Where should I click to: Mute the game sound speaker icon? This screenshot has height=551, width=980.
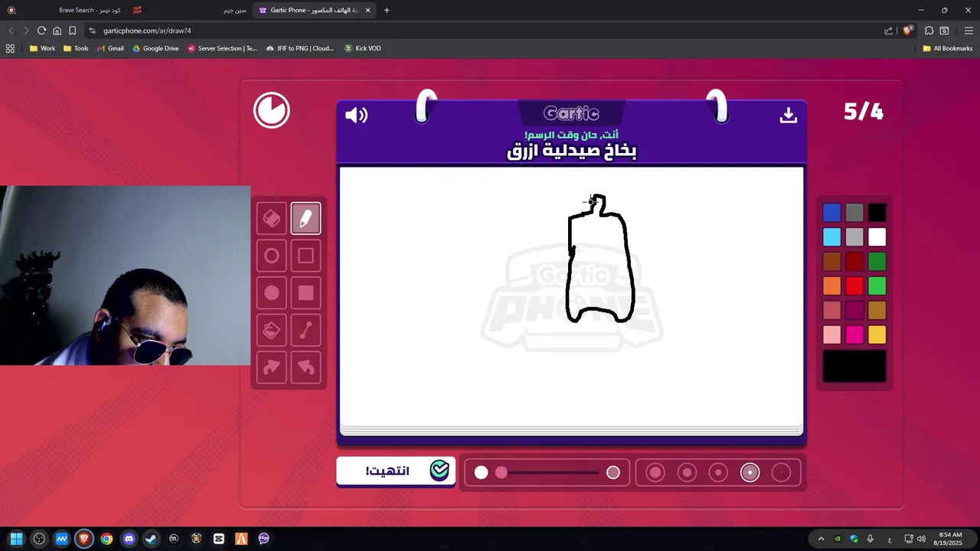click(x=356, y=115)
